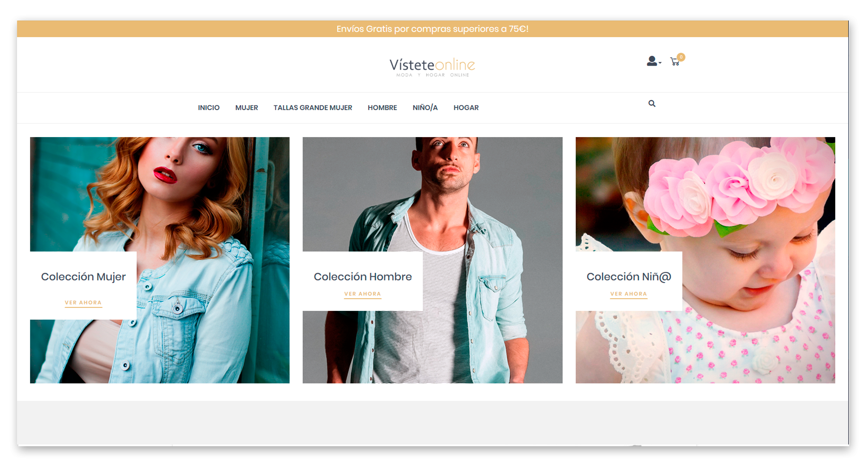Open the Colección Mujer title
868x465 pixels.
[83, 277]
